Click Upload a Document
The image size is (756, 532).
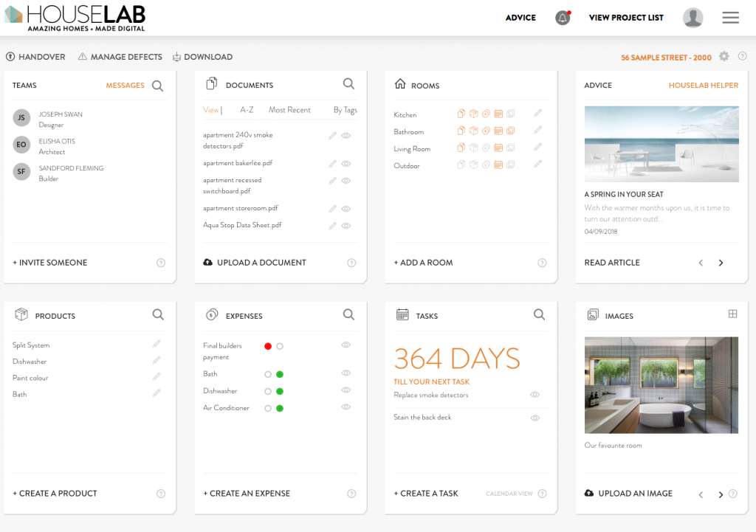pyautogui.click(x=255, y=263)
